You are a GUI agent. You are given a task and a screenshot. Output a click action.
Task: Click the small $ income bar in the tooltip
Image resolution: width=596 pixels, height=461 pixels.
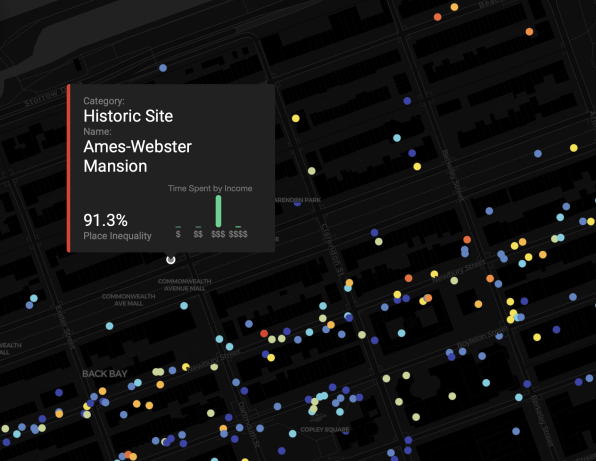point(178,227)
